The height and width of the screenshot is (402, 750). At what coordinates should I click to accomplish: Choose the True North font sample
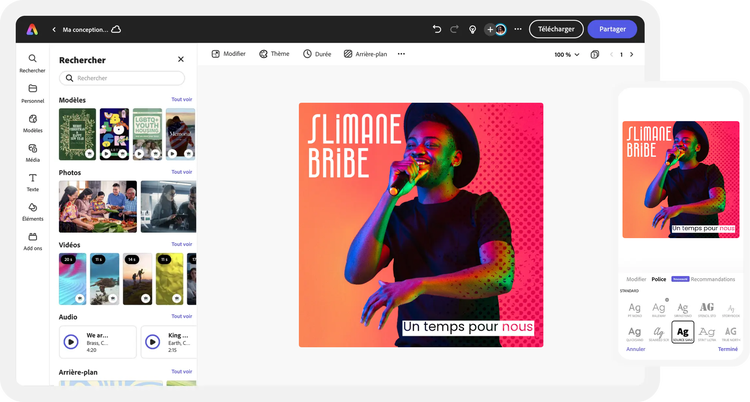(731, 333)
